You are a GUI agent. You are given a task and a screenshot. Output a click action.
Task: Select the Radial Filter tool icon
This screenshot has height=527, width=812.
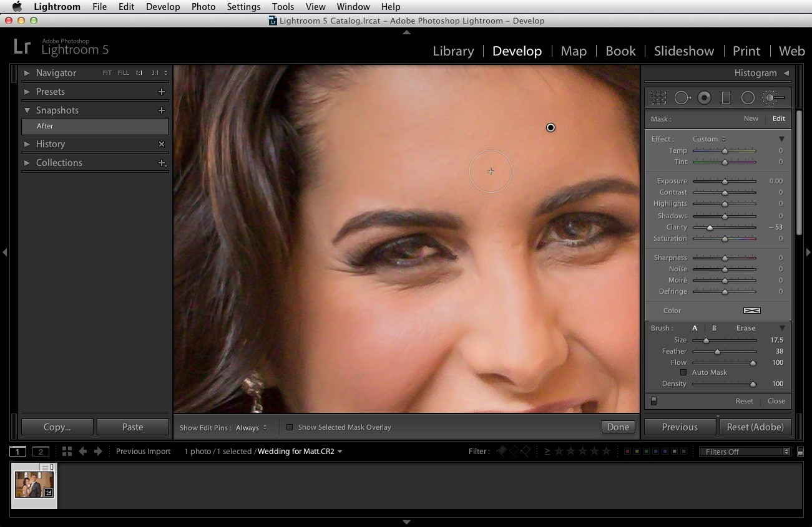748,98
